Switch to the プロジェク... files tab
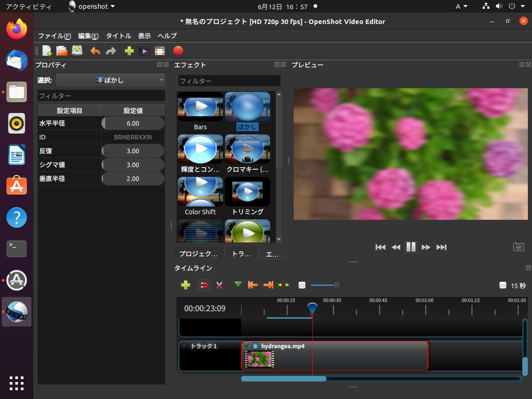The image size is (532, 399). click(198, 254)
